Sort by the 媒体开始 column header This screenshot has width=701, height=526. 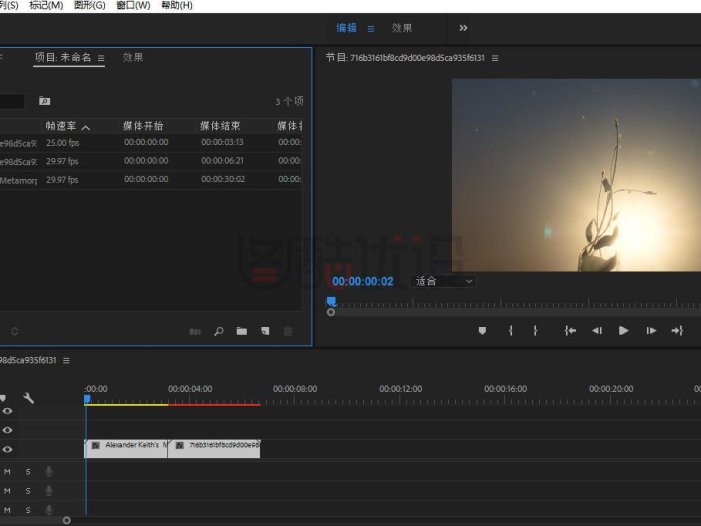tap(143, 126)
